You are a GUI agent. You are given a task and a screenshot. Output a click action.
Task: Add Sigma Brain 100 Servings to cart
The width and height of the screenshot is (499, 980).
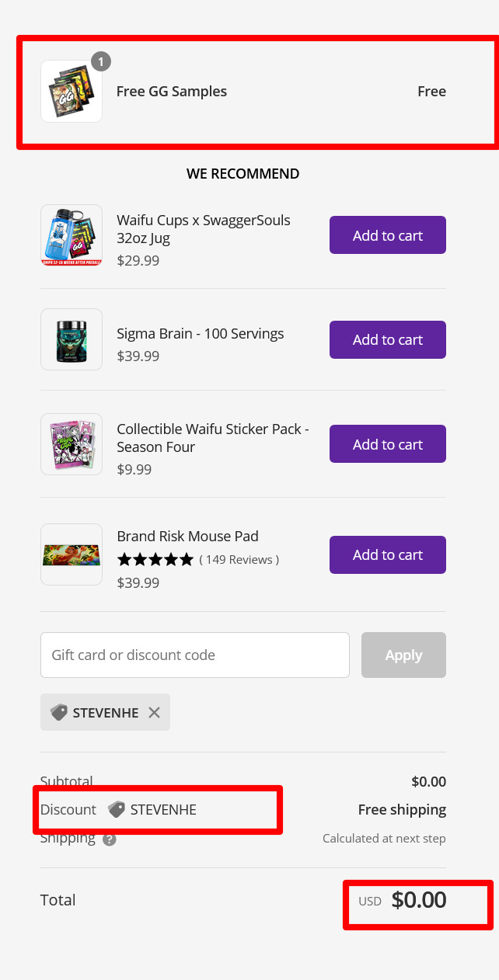(387, 339)
